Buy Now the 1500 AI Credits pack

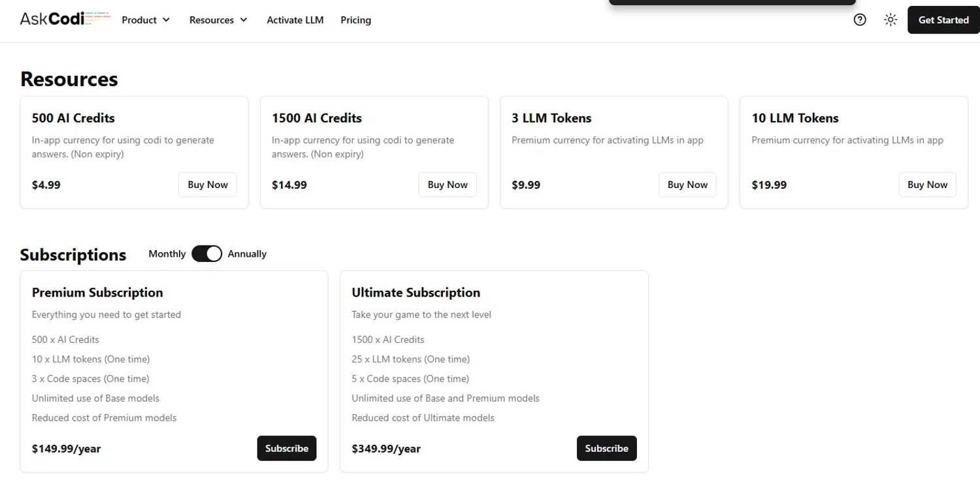tap(448, 185)
